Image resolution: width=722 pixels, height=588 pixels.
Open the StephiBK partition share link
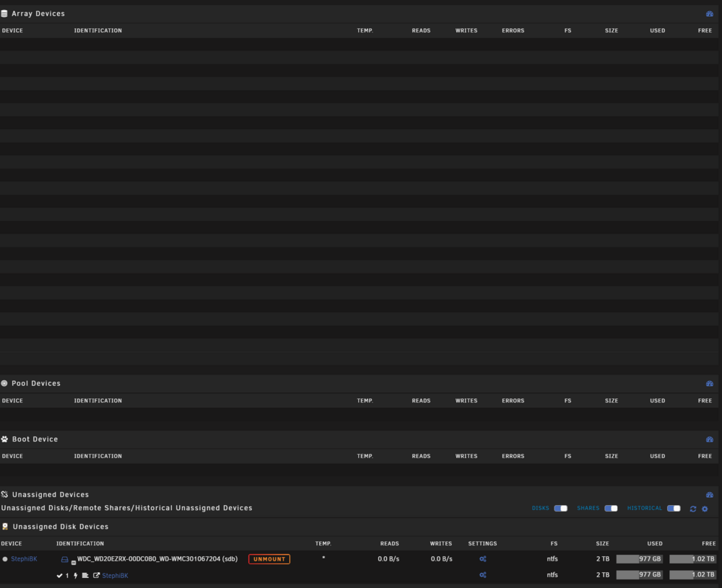coord(115,576)
